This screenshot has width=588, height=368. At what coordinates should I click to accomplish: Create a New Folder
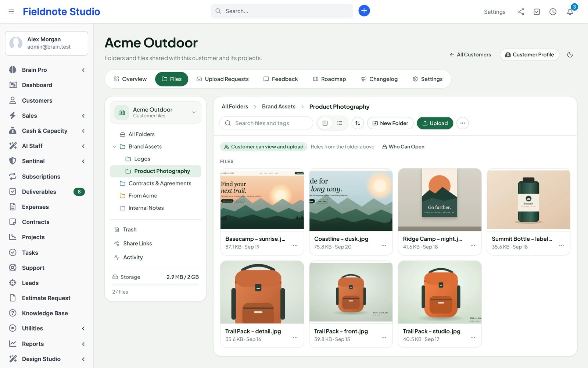coord(390,123)
